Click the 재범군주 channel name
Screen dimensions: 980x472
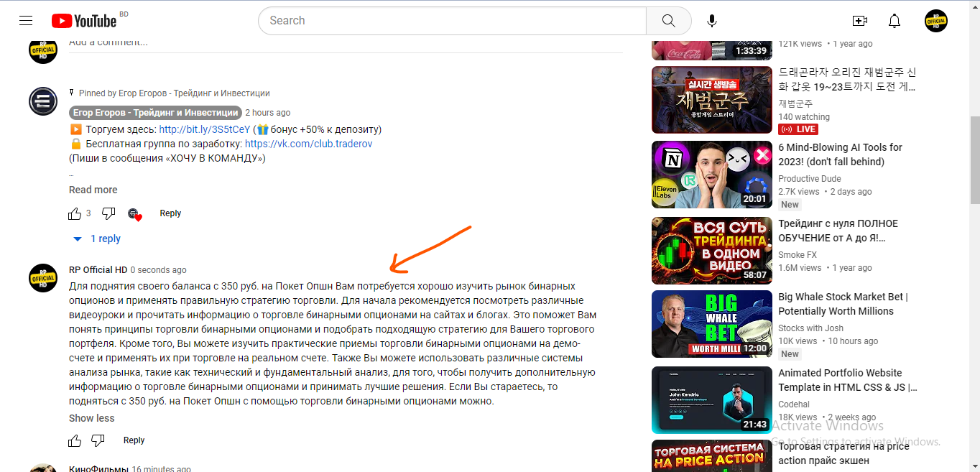[x=796, y=103]
